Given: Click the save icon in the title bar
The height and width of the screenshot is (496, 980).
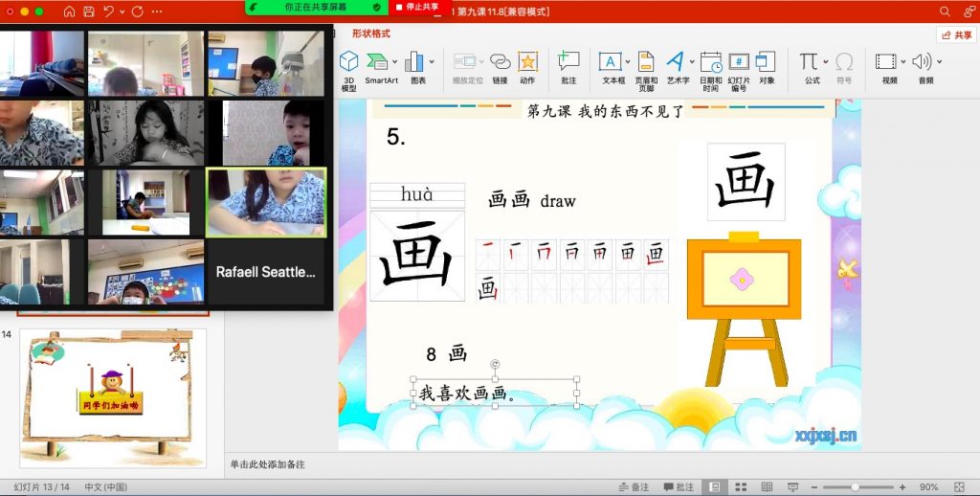Looking at the screenshot, I should click(89, 11).
